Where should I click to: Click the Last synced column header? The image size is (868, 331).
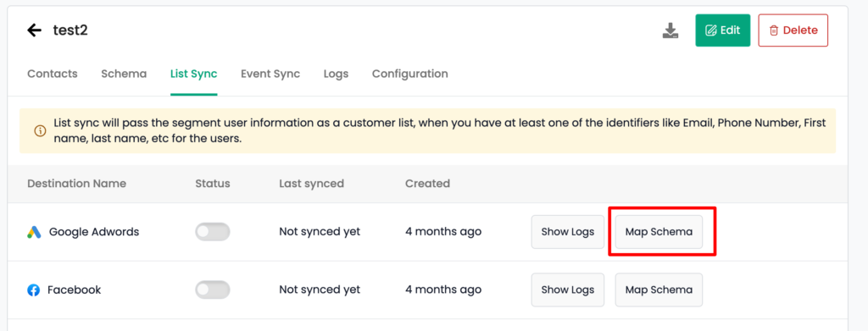pyautogui.click(x=312, y=184)
